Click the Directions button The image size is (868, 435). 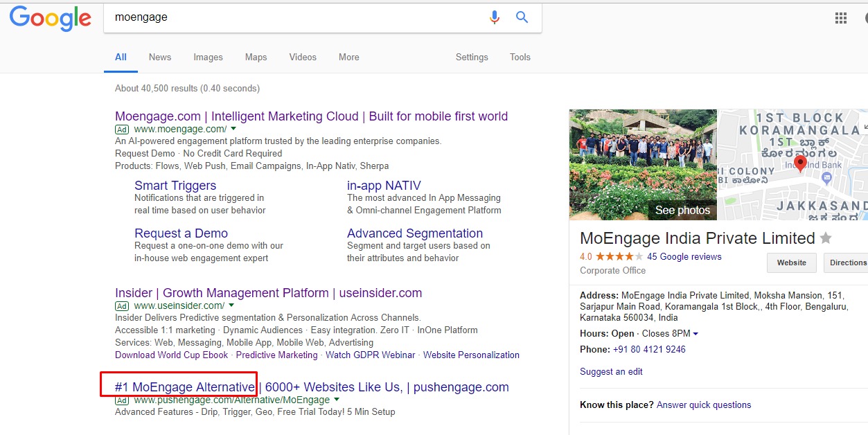(x=847, y=263)
